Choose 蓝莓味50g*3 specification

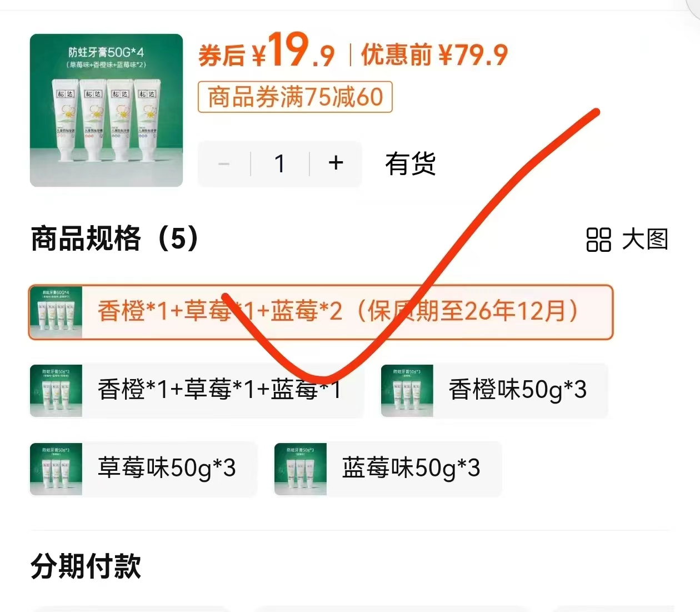388,468
